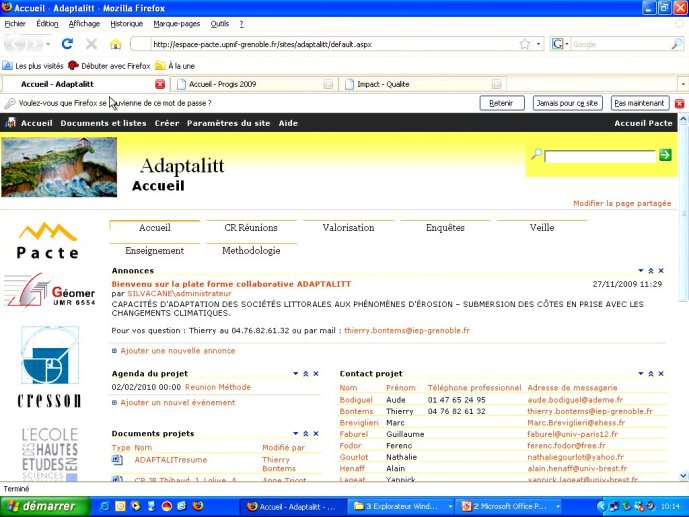Screen dimensions: 689x517
Task: Close the Annonces web part
Action: [x=661, y=271]
